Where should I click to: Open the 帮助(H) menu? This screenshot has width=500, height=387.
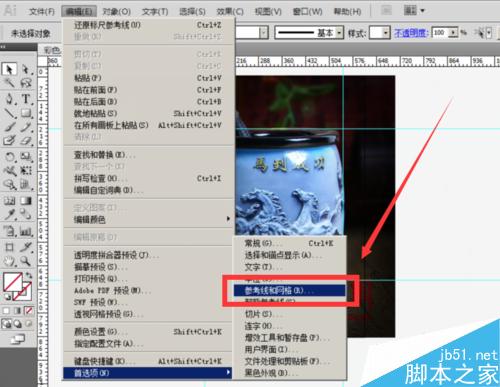(347, 12)
